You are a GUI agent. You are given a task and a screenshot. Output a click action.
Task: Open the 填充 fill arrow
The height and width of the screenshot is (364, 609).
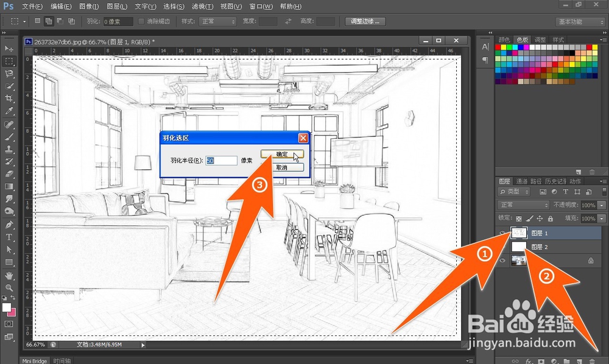click(x=602, y=219)
